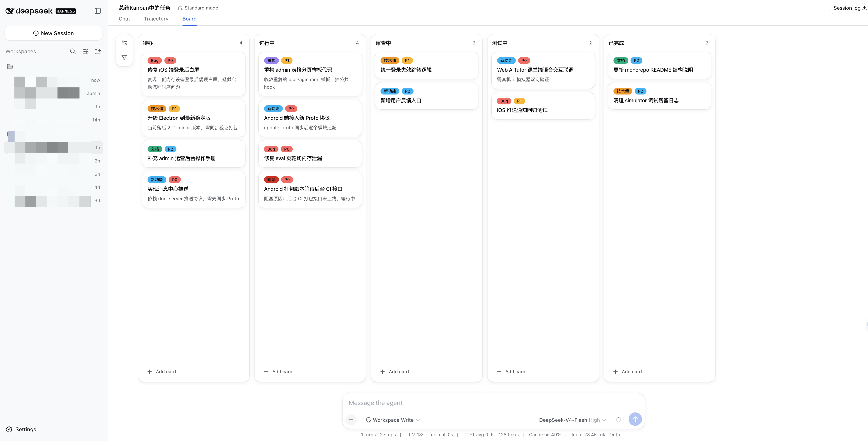Click plus icon in 进行中 Add card
This screenshot has width=868, height=441.
click(x=266, y=372)
